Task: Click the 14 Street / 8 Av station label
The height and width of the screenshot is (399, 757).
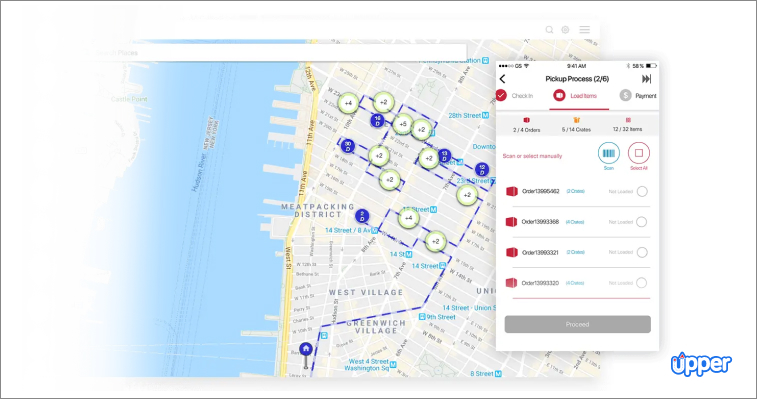Action: (x=351, y=230)
